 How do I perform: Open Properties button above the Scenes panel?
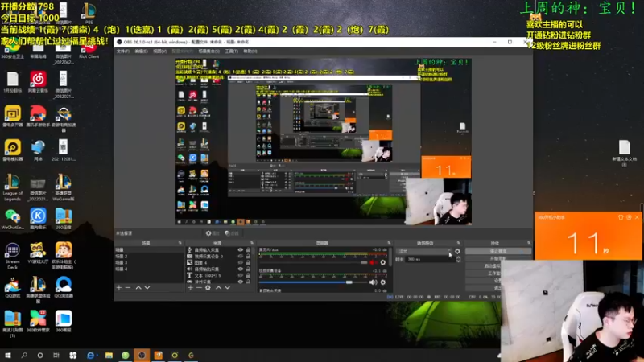point(213,233)
